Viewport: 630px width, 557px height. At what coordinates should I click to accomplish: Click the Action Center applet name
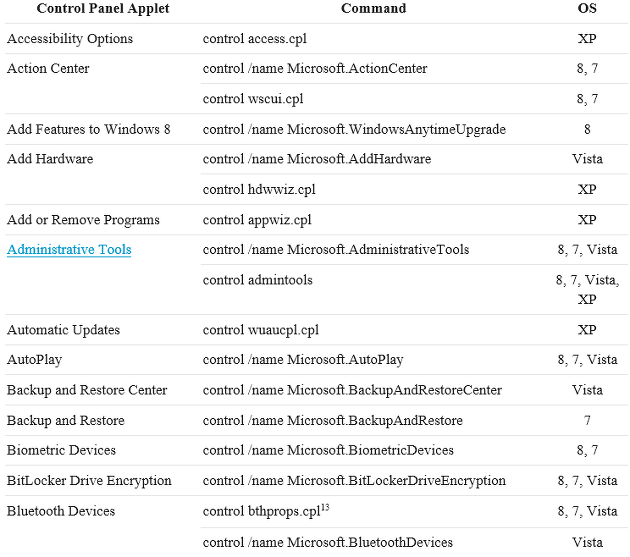(x=48, y=69)
